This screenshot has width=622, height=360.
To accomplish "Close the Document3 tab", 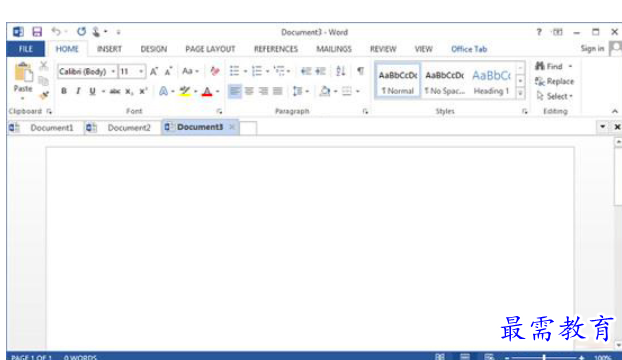I will (232, 127).
